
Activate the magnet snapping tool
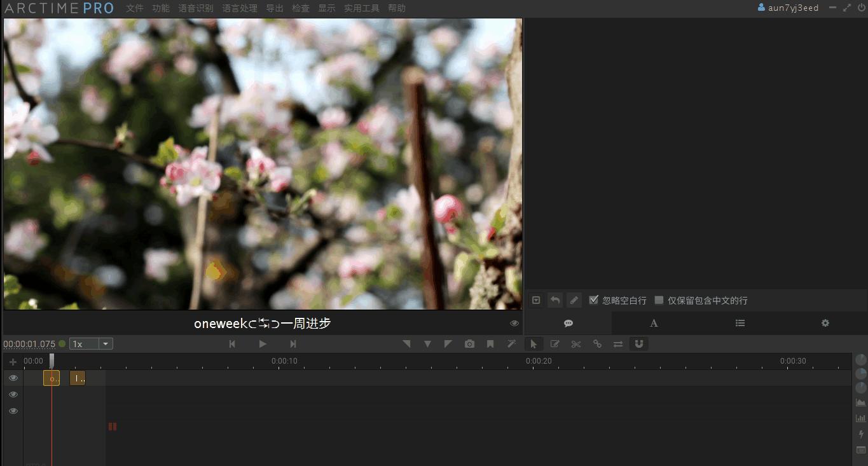point(639,344)
